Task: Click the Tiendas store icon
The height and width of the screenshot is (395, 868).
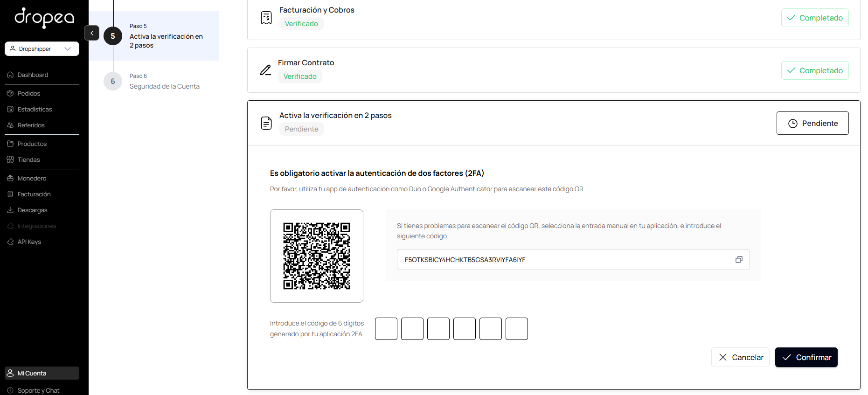Action: coord(10,159)
